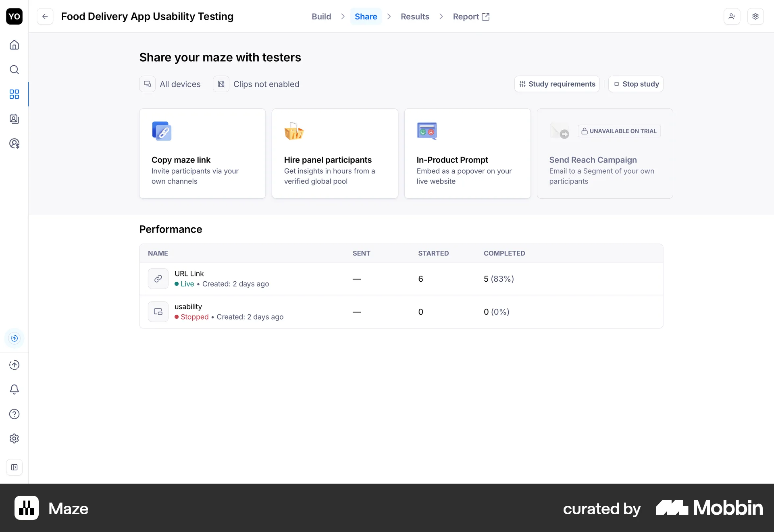Click the invite user icon in top bar
The image size is (774, 532).
point(732,17)
